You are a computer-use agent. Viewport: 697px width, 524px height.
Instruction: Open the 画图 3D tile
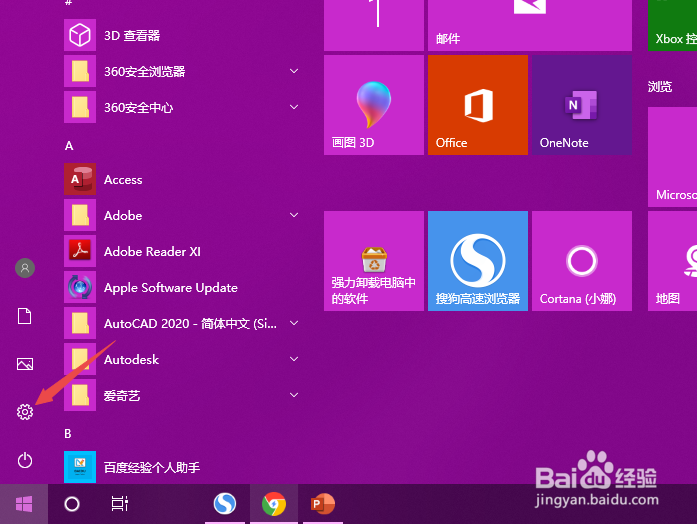pyautogui.click(x=374, y=105)
